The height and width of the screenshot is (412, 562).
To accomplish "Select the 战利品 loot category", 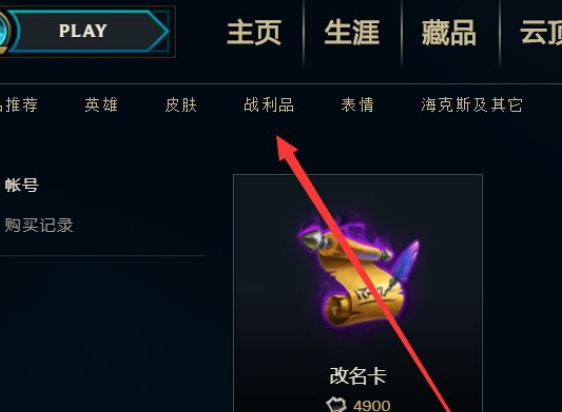I will (x=269, y=105).
